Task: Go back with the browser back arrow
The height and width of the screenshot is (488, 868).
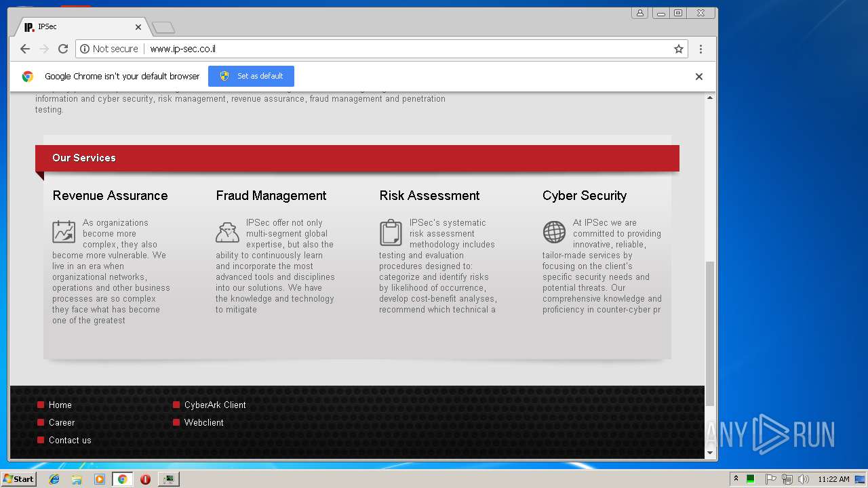Action: (x=25, y=49)
